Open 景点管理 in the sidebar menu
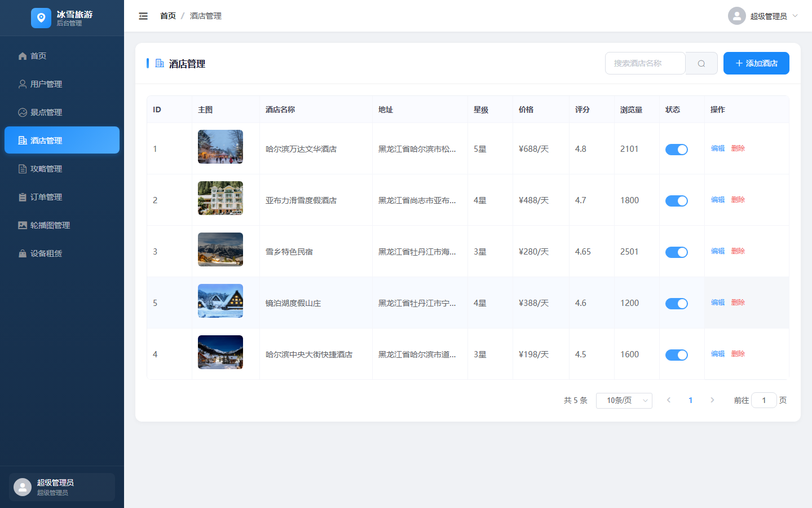Screen dimensions: 812x508 pos(62,112)
